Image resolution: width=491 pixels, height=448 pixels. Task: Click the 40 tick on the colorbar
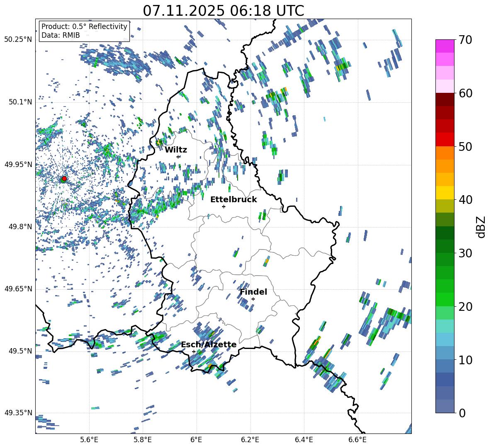click(465, 200)
